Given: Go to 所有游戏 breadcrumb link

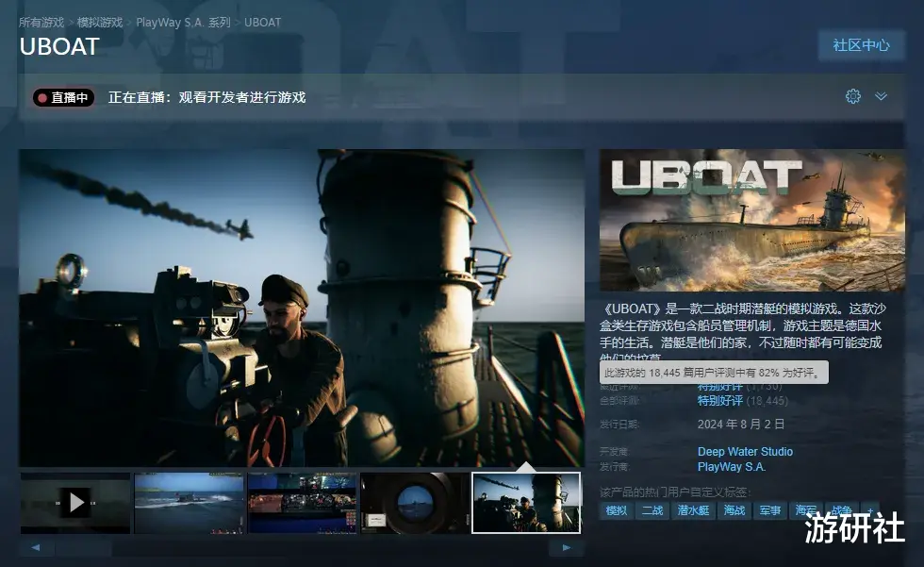Looking at the screenshot, I should 41,23.
